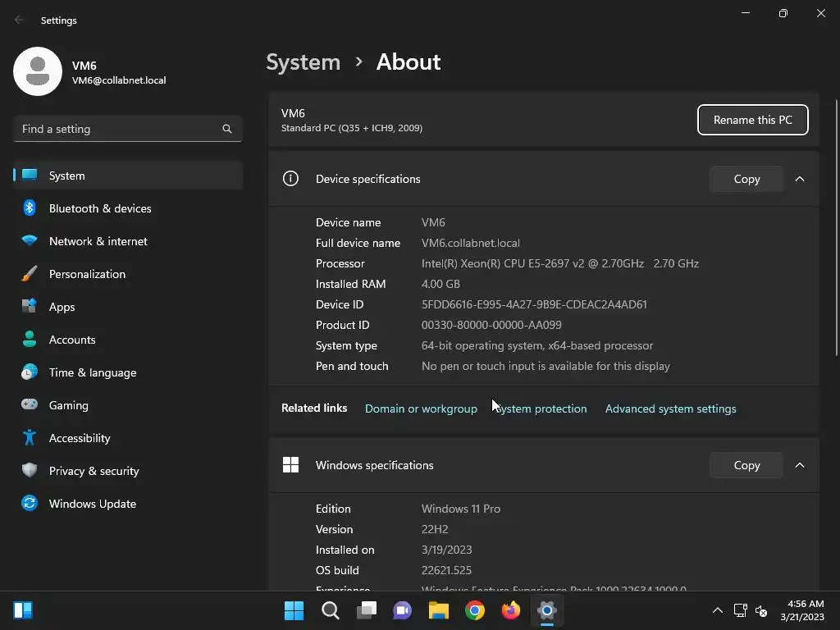Select the System type value text
This screenshot has height=630, width=840.
click(x=537, y=345)
